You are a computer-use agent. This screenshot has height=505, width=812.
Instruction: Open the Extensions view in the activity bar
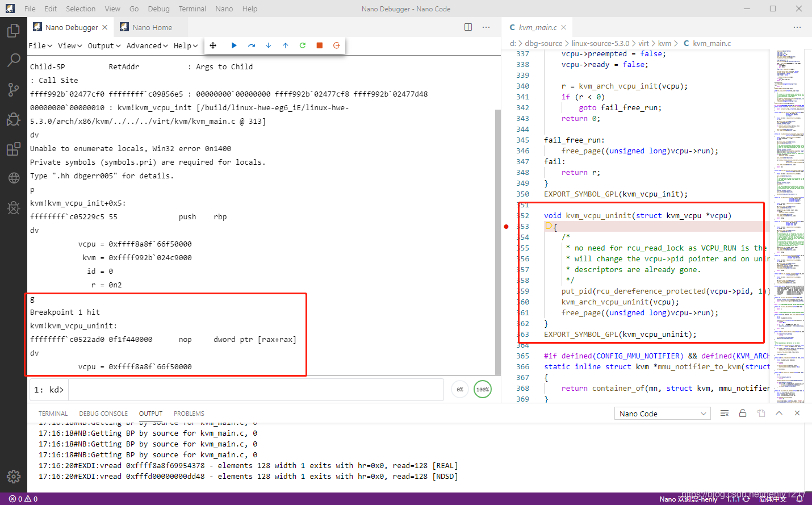point(14,149)
